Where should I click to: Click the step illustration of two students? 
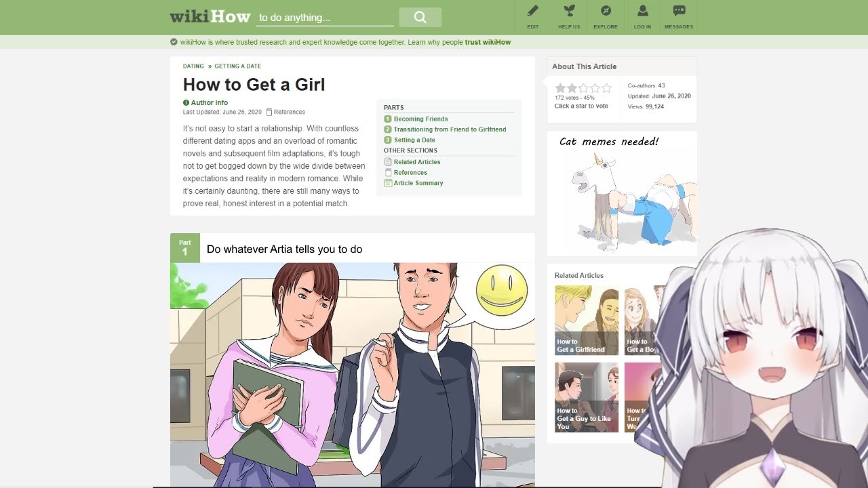353,375
